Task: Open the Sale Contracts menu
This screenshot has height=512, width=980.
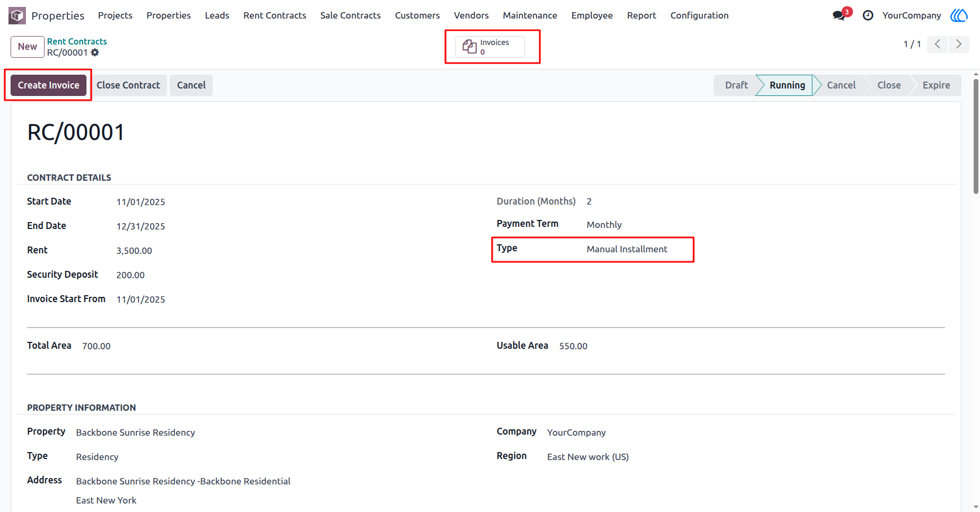Action: click(351, 15)
